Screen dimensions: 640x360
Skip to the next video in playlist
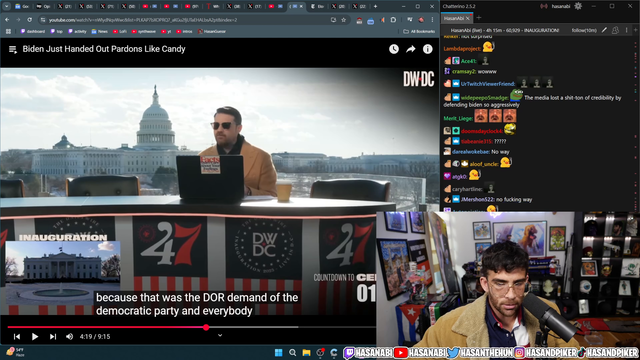pyautogui.click(x=53, y=337)
